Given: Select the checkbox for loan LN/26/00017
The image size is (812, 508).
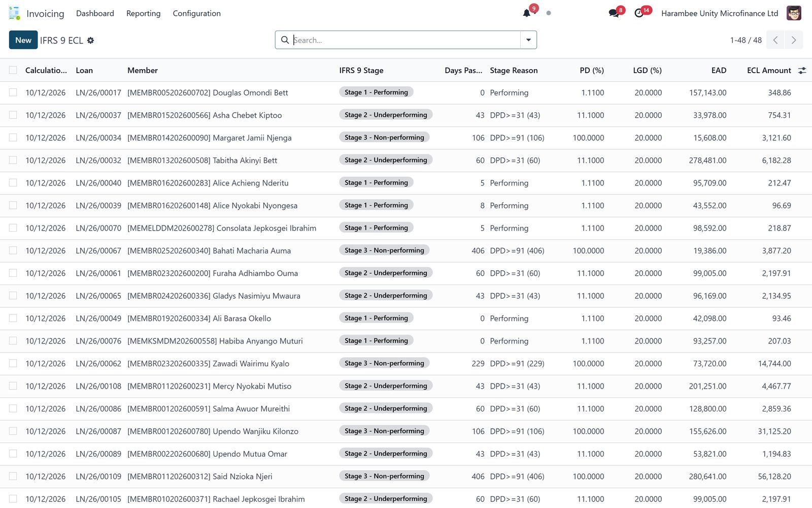Looking at the screenshot, I should [x=13, y=92].
